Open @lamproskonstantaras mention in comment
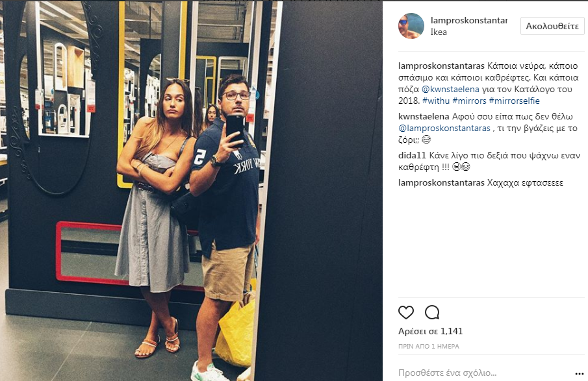Screen dimensions: 588x381 click(x=444, y=128)
